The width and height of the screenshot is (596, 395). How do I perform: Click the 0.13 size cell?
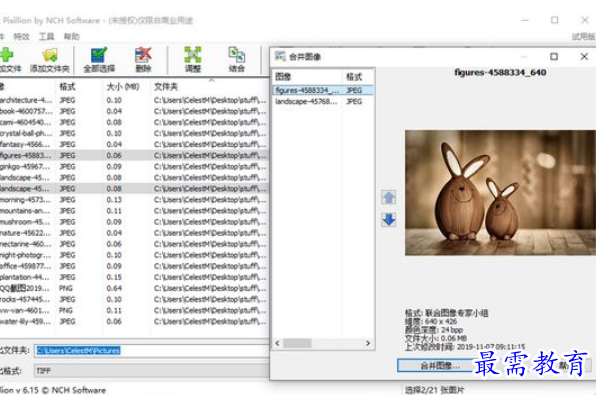(x=114, y=200)
